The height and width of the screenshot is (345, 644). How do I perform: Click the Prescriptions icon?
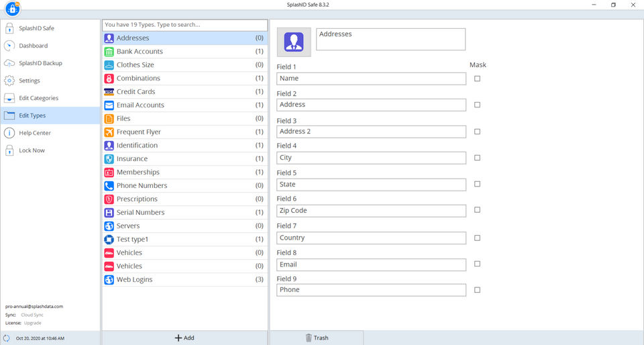(x=109, y=199)
